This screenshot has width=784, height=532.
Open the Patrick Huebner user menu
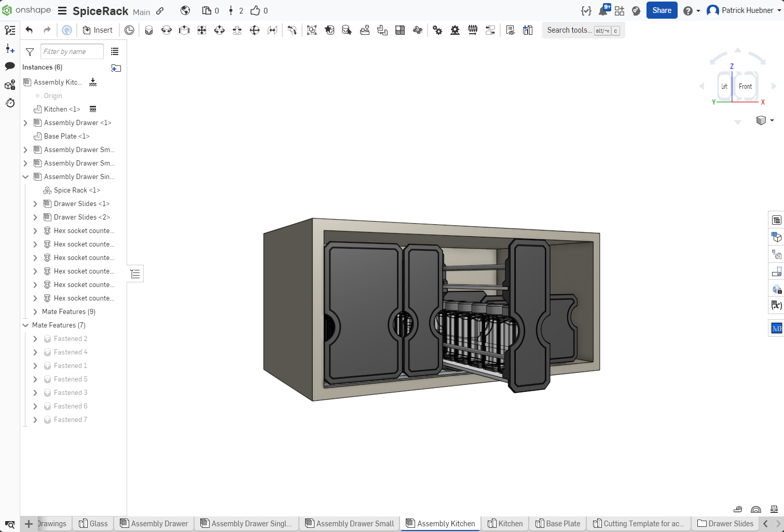pyautogui.click(x=744, y=10)
